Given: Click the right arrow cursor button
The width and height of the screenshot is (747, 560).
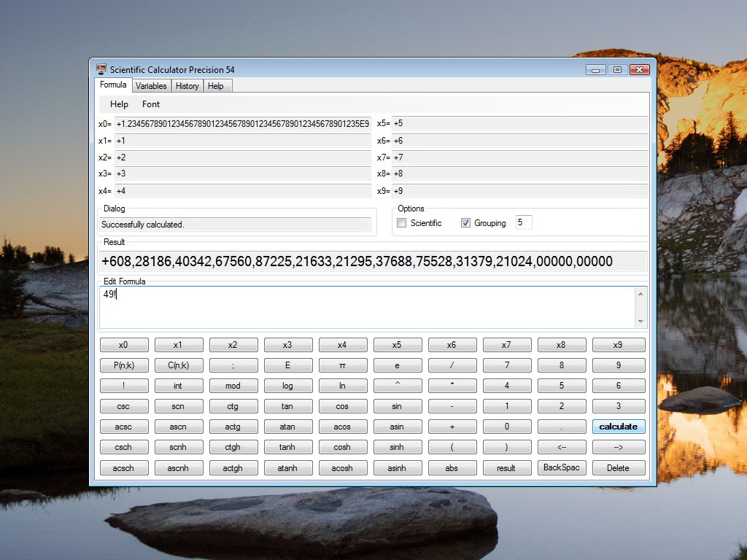Looking at the screenshot, I should [x=619, y=447].
